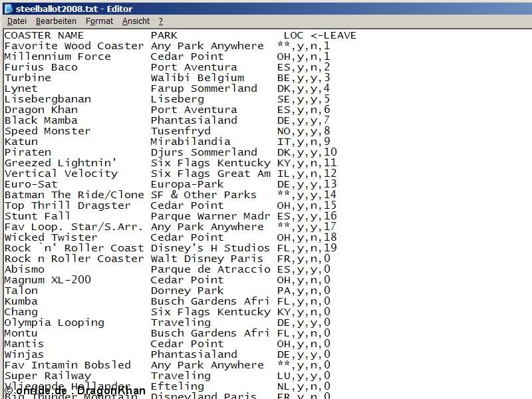Click 'Mirabilandia' park name

(x=191, y=142)
